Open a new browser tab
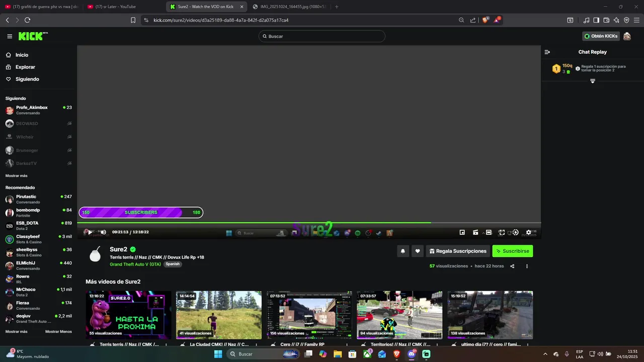The width and height of the screenshot is (644, 362). tap(337, 7)
